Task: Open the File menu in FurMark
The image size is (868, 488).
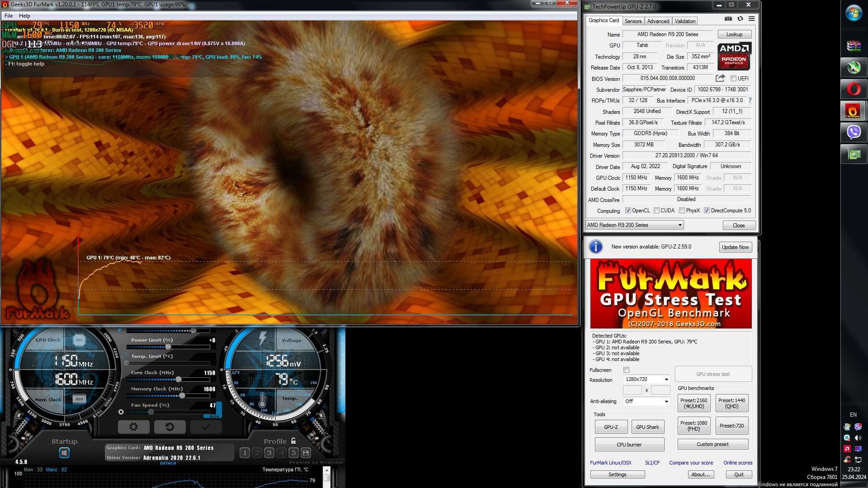Action: pyautogui.click(x=9, y=16)
